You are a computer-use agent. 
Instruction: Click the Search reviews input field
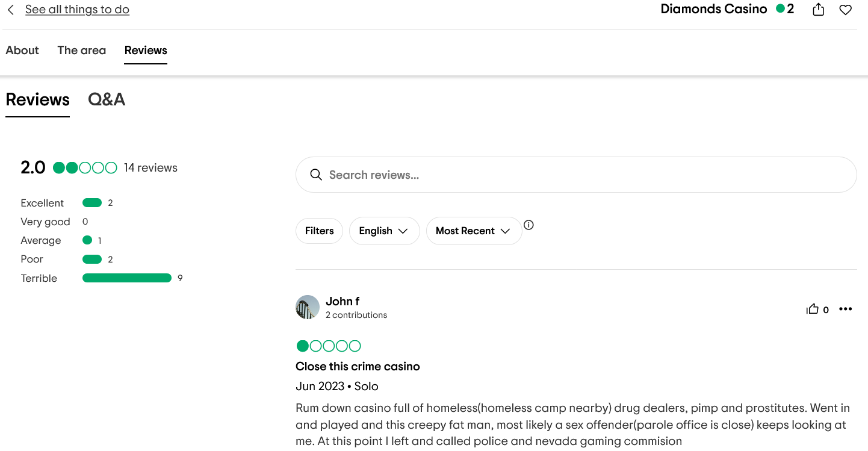pyautogui.click(x=576, y=175)
